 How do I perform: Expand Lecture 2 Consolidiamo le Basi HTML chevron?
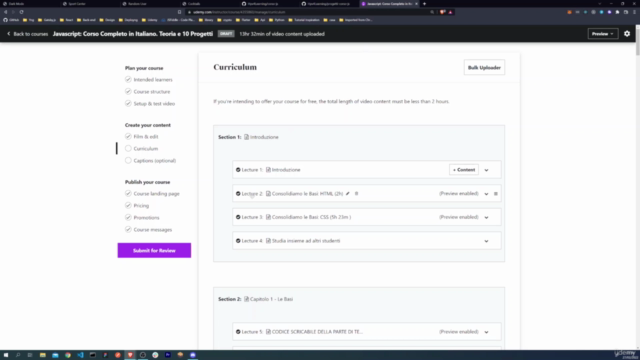[486, 194]
